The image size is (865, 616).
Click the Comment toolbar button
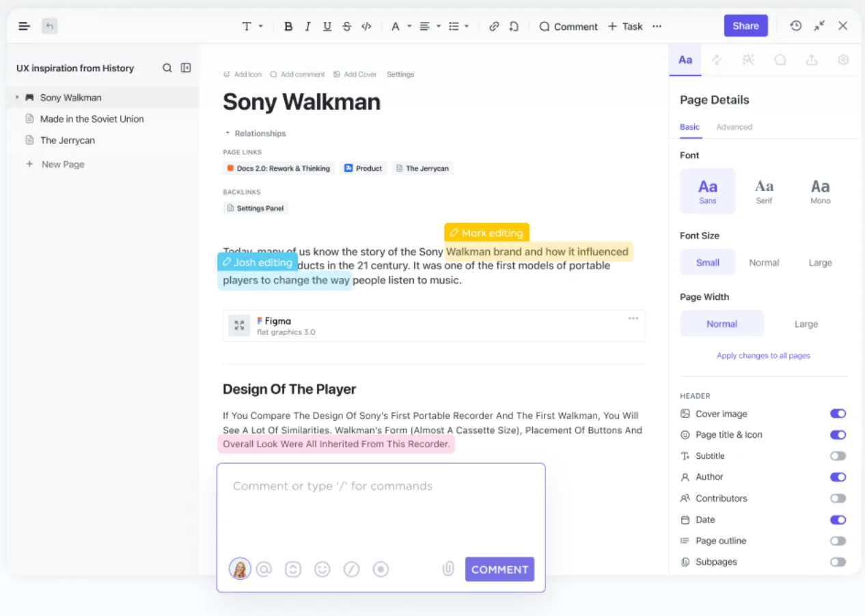568,27
